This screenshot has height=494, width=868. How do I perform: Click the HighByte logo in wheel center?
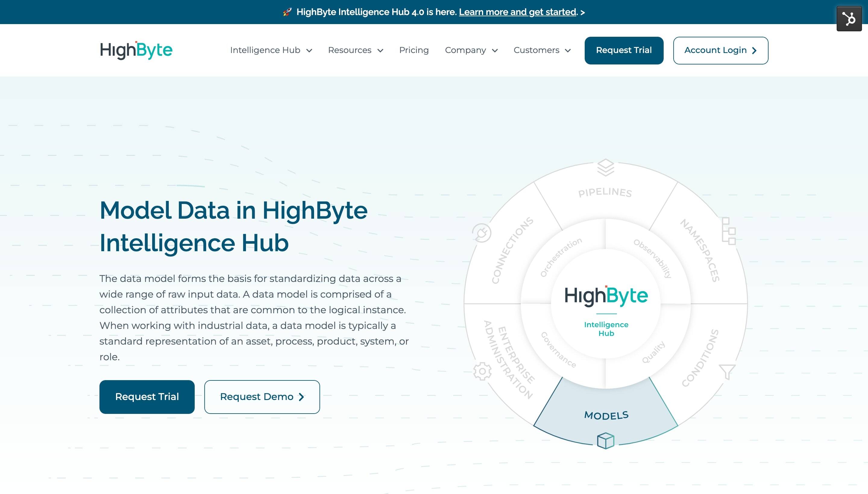(x=606, y=296)
